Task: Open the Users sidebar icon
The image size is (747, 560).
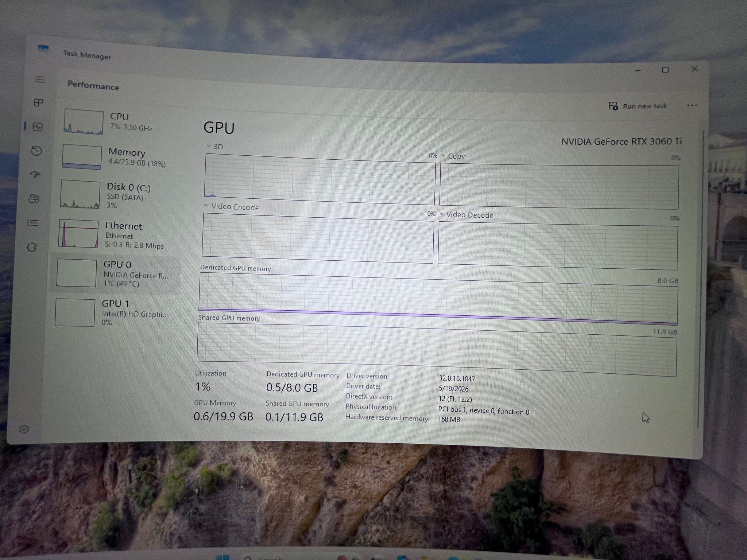Action: pyautogui.click(x=34, y=198)
